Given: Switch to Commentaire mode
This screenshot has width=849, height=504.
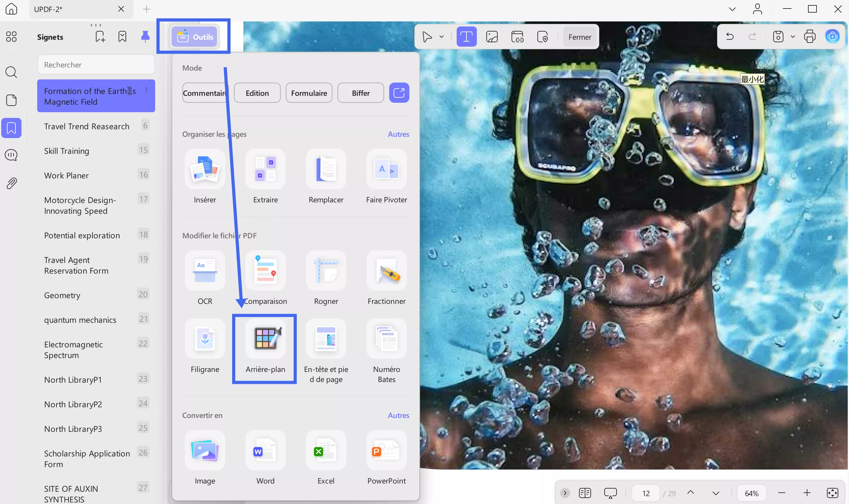Looking at the screenshot, I should 205,93.
